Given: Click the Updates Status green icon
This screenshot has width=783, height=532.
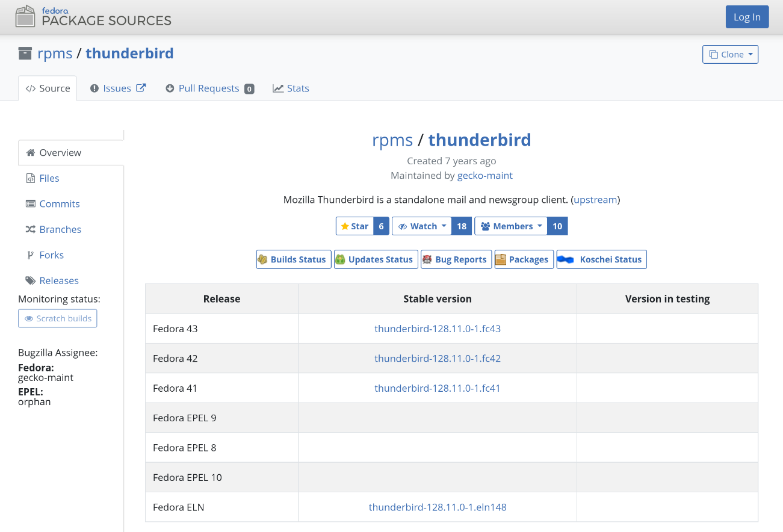Looking at the screenshot, I should click(340, 259).
